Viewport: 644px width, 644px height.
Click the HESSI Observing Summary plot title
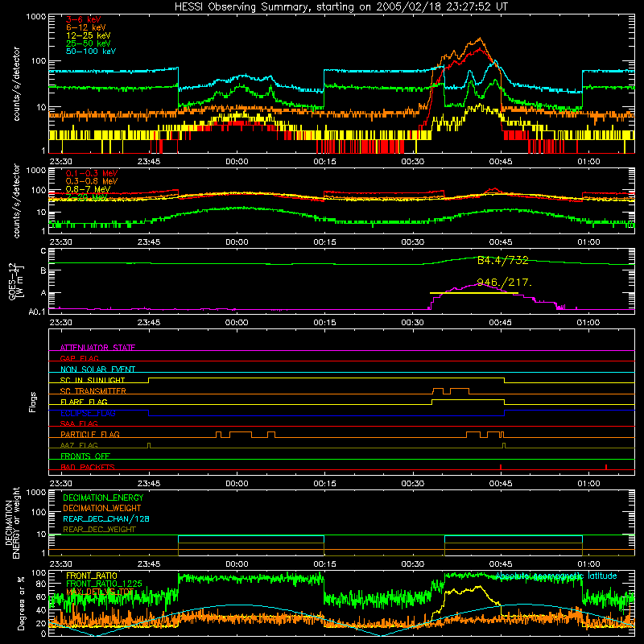(x=341, y=6)
